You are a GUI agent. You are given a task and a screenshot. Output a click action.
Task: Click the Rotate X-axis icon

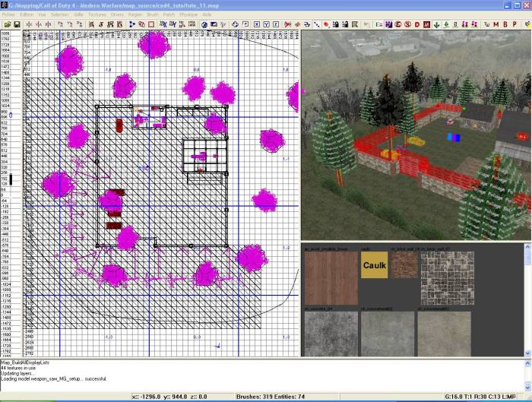pos(60,24)
